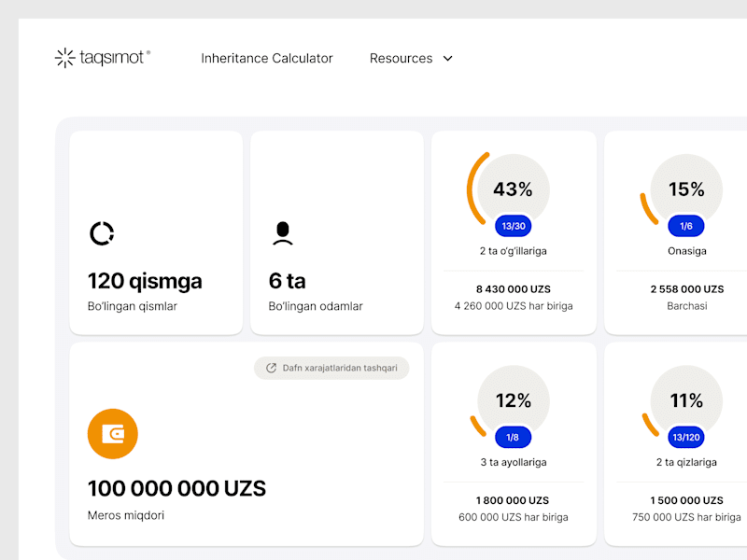Click the 100 000 000 UZS amount

tap(176, 488)
